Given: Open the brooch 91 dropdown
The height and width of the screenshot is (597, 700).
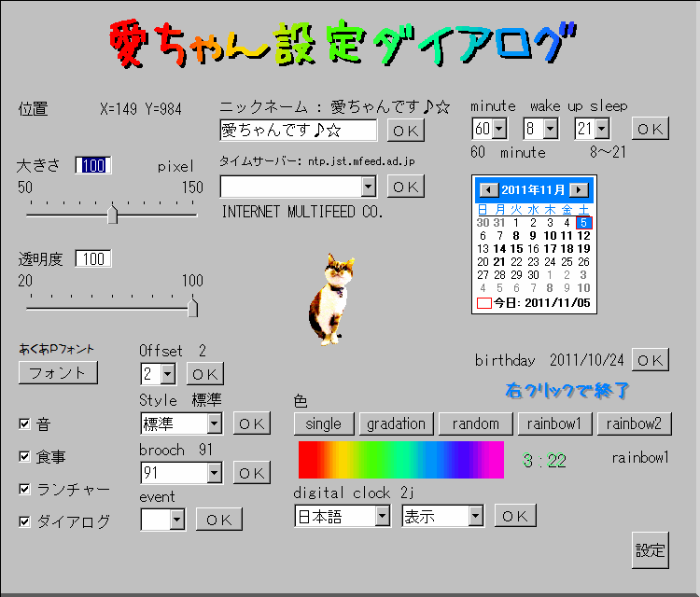Looking at the screenshot, I should coord(214,473).
